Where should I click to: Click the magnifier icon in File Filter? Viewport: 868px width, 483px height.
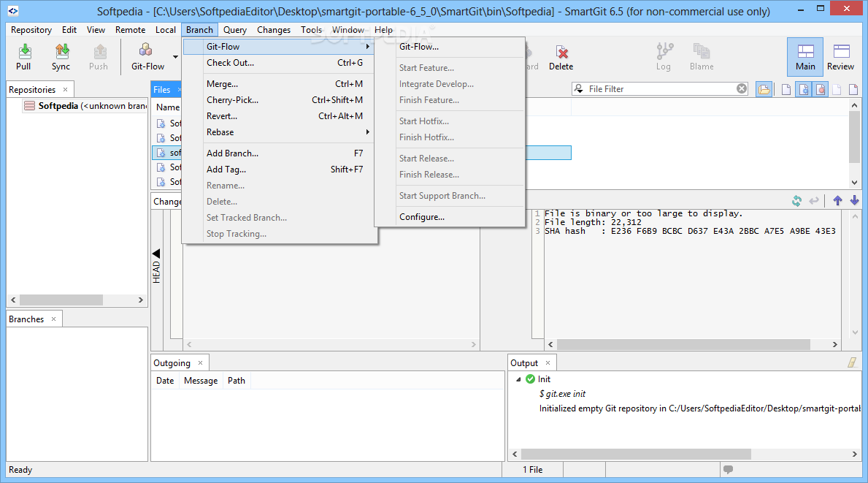click(x=579, y=88)
